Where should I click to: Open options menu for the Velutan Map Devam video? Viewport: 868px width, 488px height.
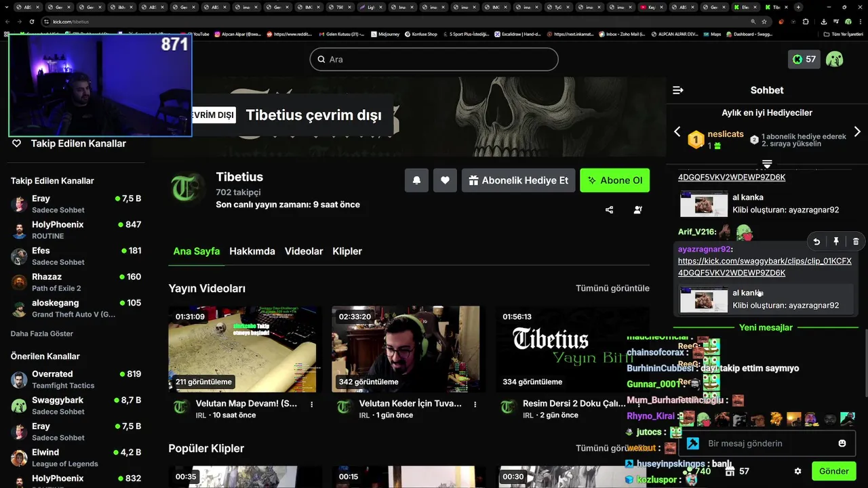(x=312, y=404)
